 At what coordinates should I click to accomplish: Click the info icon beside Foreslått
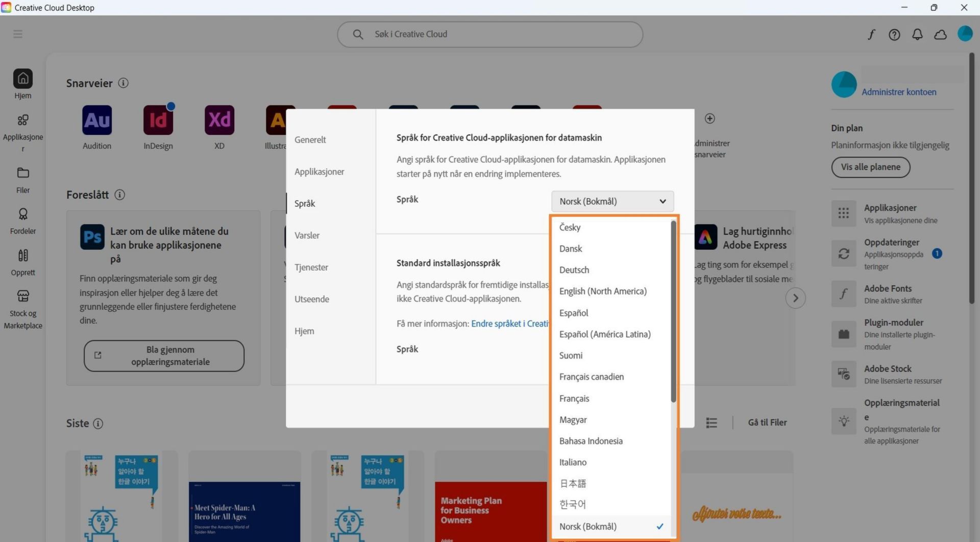119,195
